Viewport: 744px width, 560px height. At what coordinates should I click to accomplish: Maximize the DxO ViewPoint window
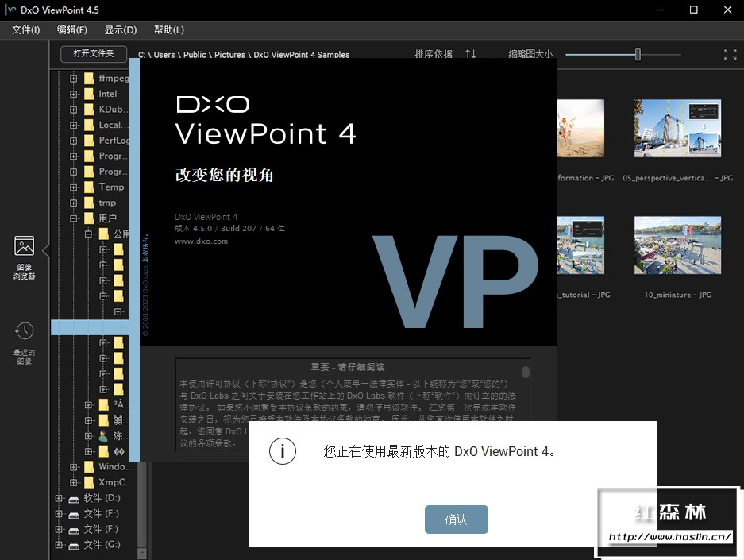(x=694, y=10)
